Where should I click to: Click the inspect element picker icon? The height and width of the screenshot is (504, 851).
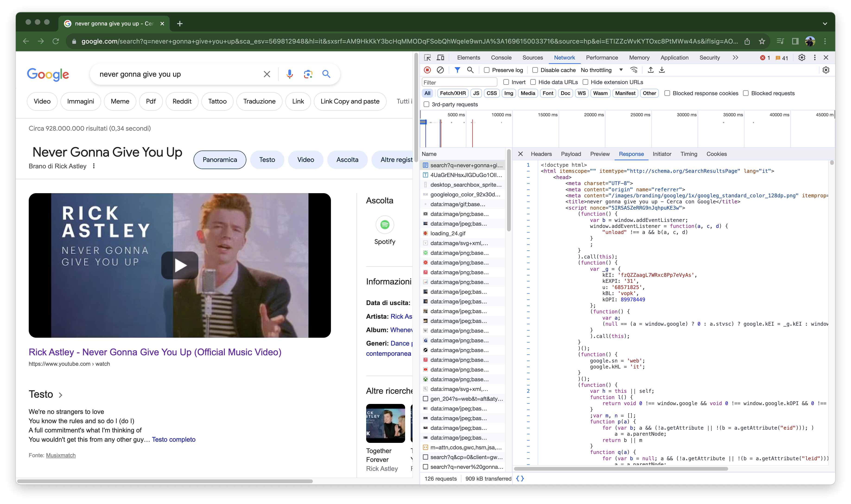click(427, 58)
